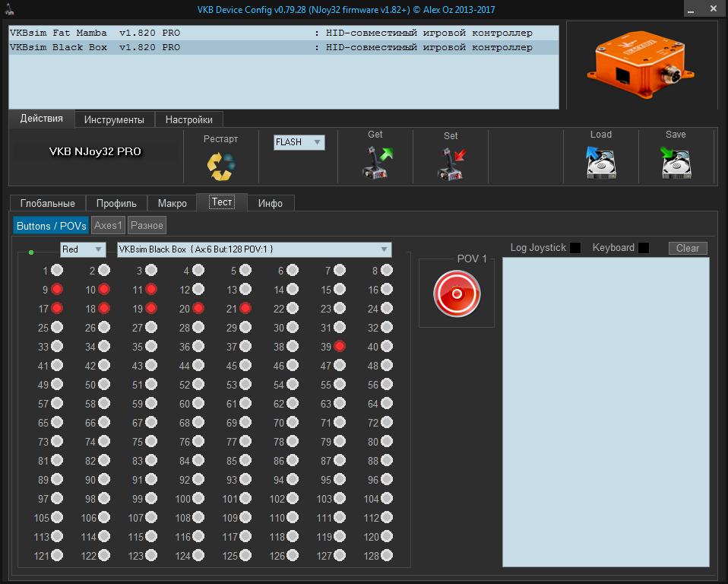Click button indicator 121

[x=57, y=555]
